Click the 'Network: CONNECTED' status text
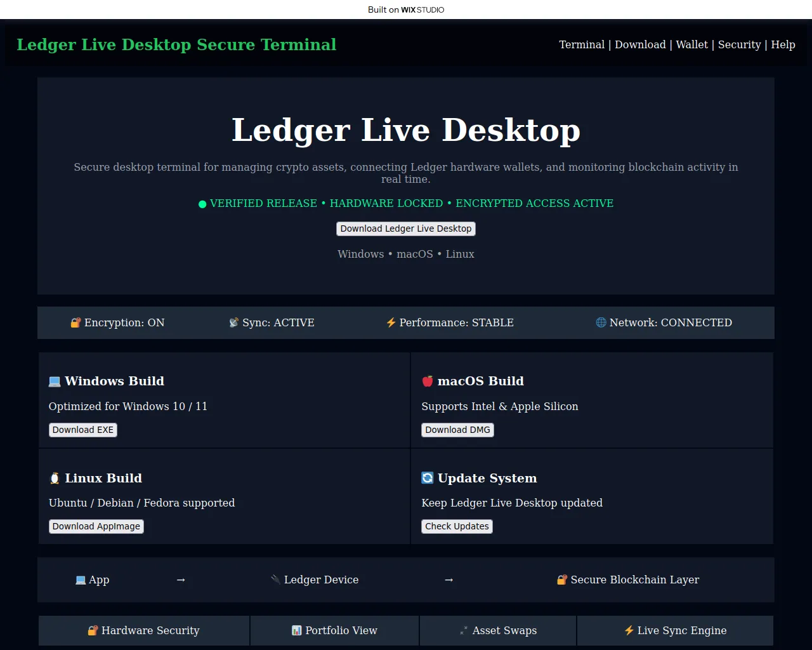 [671, 322]
